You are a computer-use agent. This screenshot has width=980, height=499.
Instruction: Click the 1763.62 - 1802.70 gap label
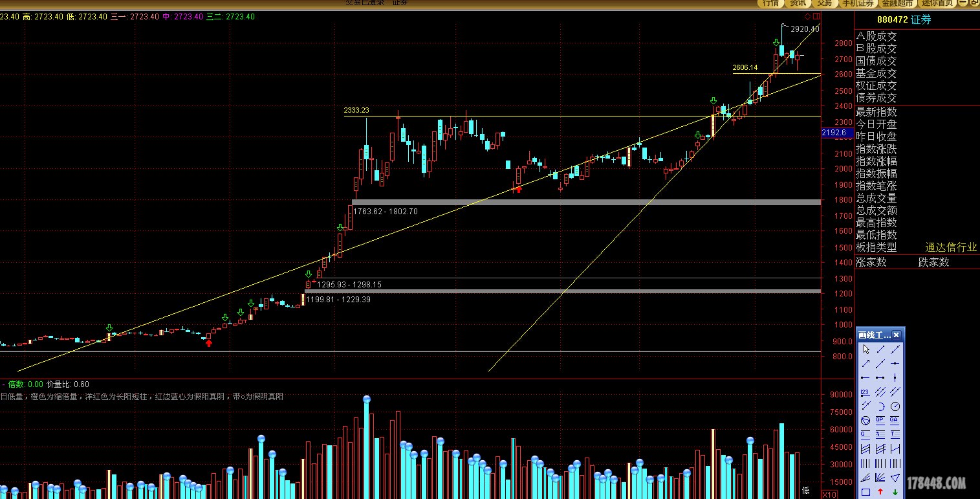386,212
